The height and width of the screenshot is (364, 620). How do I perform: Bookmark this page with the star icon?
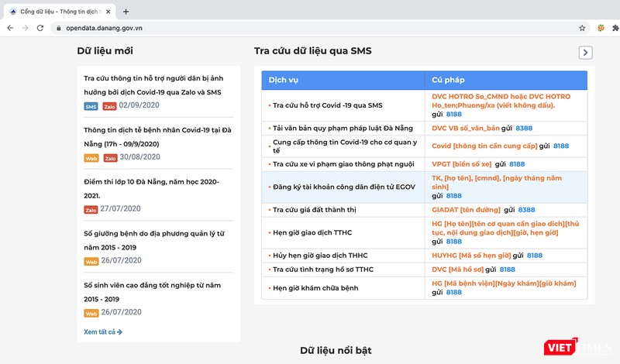click(x=582, y=28)
